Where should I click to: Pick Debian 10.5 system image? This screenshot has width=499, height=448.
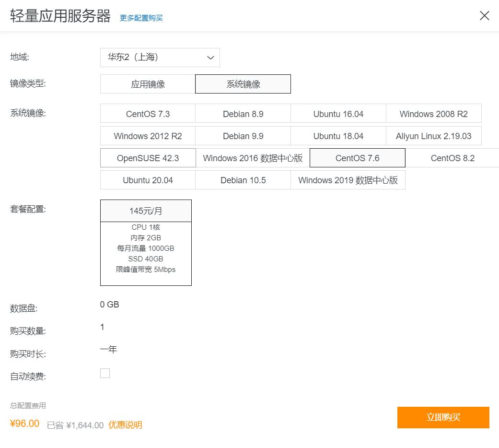tap(243, 180)
